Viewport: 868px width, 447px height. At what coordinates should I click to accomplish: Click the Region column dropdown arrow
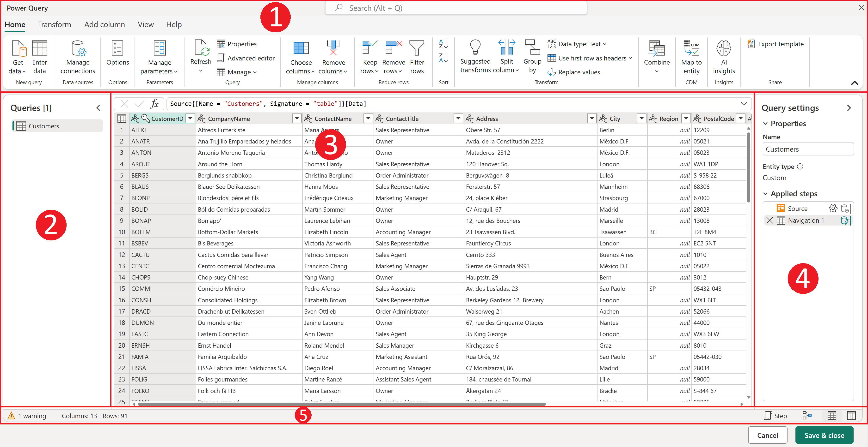coord(684,118)
